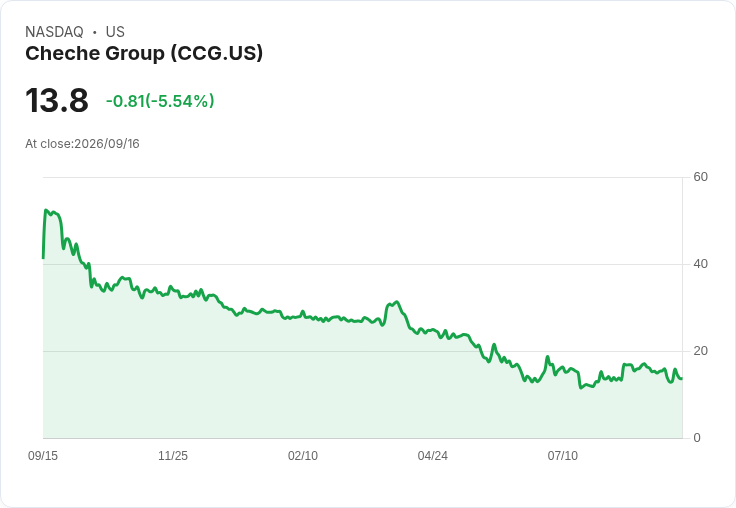Click the US market label

point(115,32)
